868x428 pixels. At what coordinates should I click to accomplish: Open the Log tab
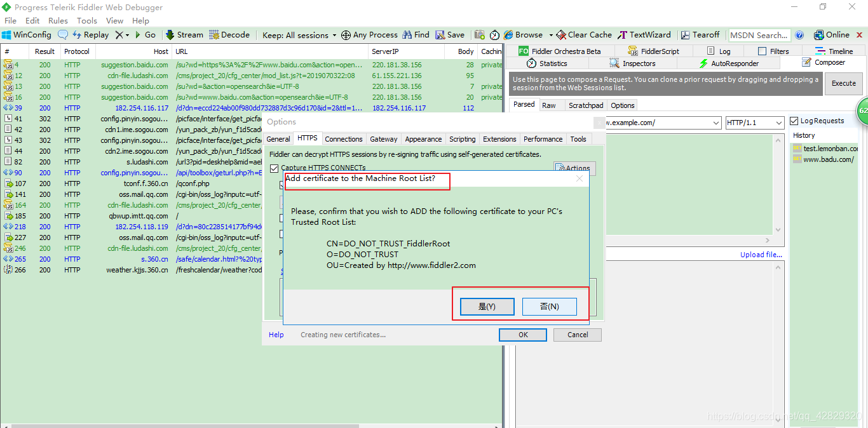tap(719, 51)
